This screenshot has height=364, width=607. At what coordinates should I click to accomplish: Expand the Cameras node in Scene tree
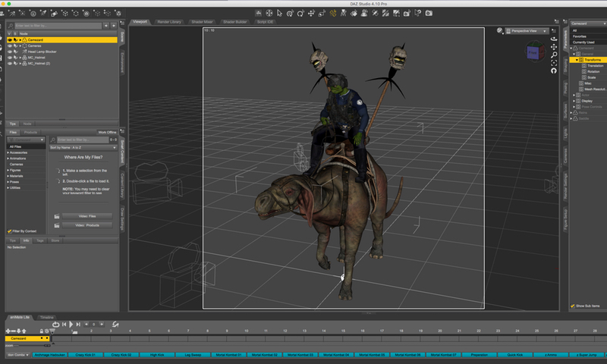(20, 45)
